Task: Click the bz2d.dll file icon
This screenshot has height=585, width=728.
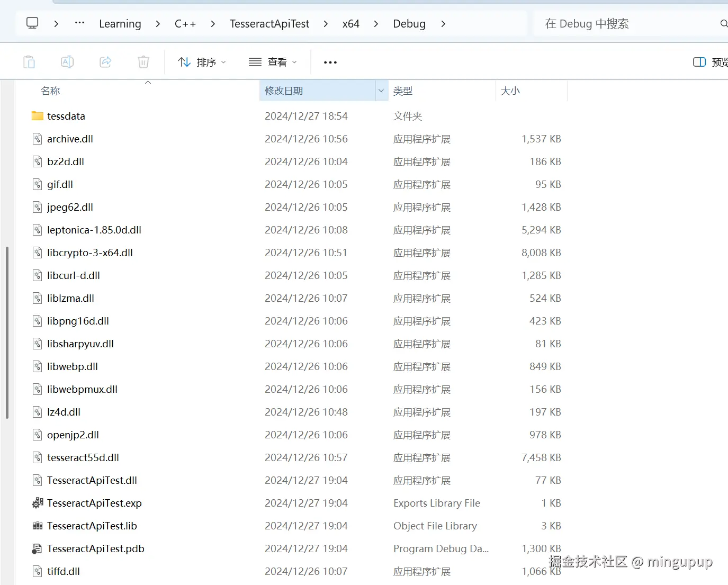Action: coord(37,161)
